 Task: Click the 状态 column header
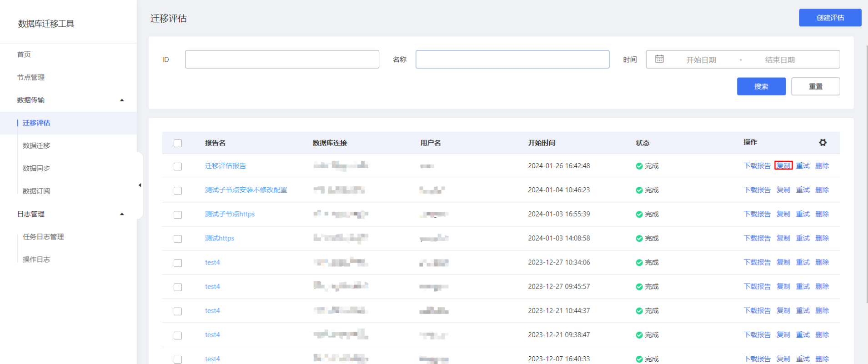[x=642, y=143]
